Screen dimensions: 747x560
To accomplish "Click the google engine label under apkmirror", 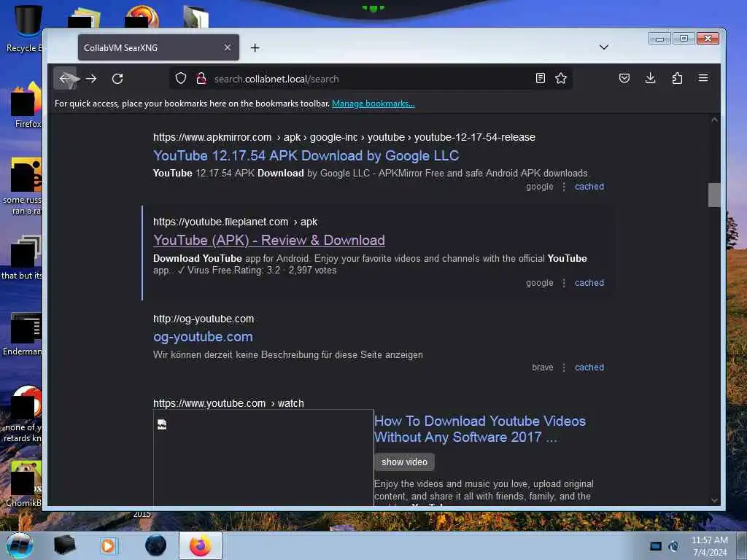I will tap(539, 187).
